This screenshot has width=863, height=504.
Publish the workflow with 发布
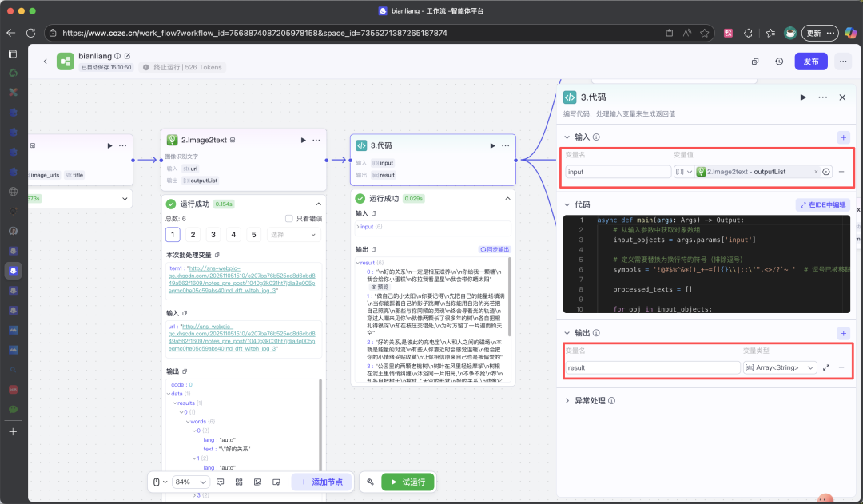(811, 61)
